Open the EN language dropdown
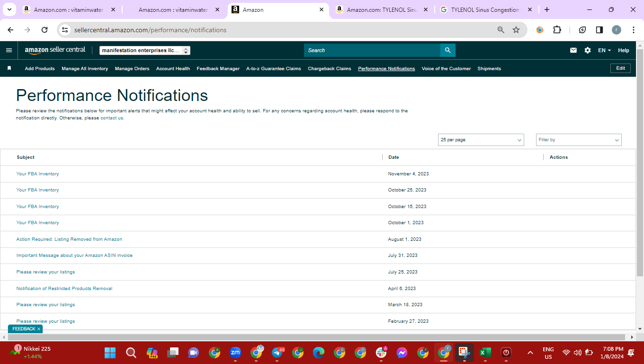 pos(605,50)
